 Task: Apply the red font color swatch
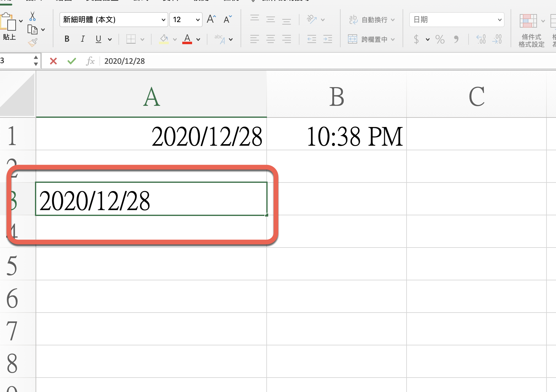[187, 39]
